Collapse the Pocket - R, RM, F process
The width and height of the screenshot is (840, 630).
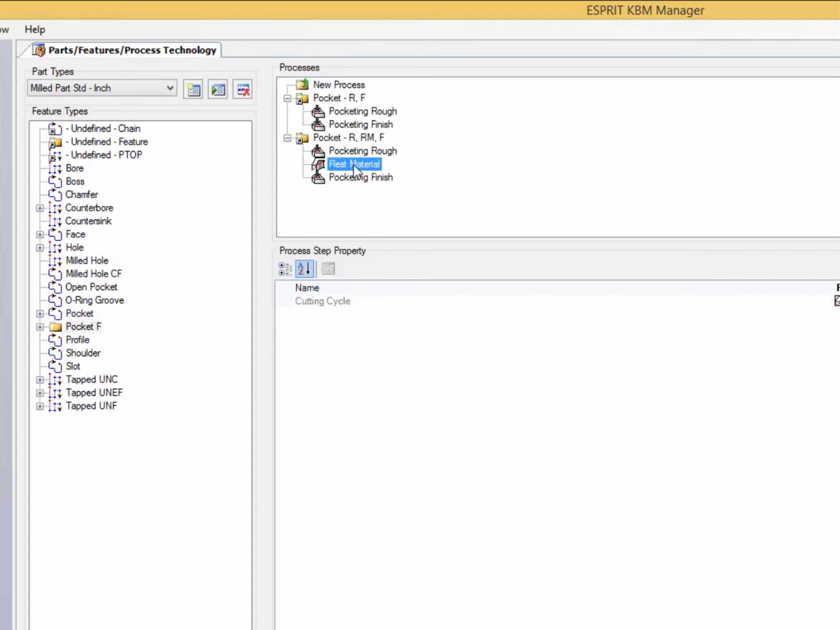[287, 138]
